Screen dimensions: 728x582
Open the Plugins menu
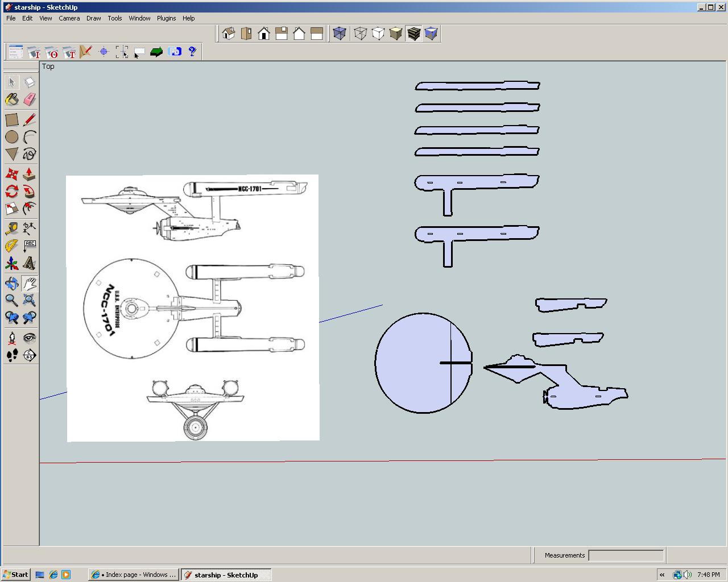166,18
